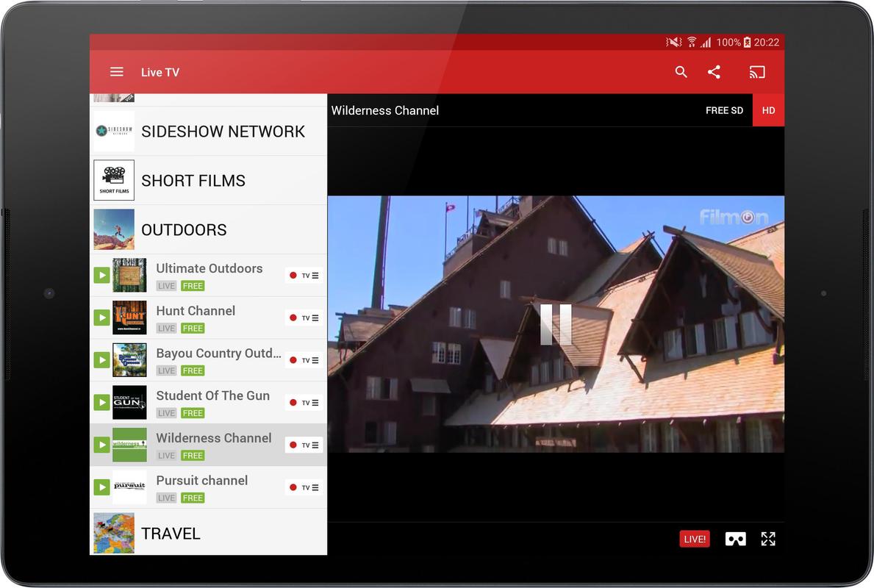Click the share icon in the top bar
Image resolution: width=874 pixels, height=588 pixels.
pyautogui.click(x=714, y=71)
